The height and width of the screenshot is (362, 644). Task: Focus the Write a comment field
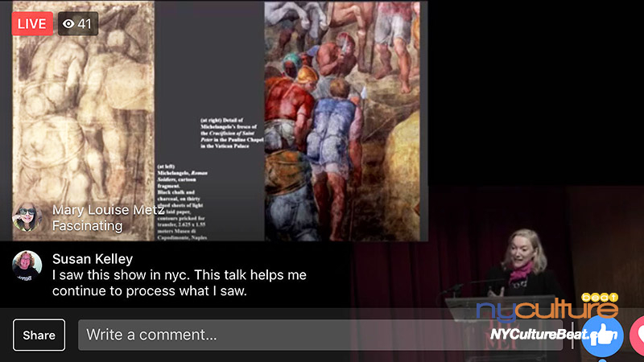click(320, 335)
